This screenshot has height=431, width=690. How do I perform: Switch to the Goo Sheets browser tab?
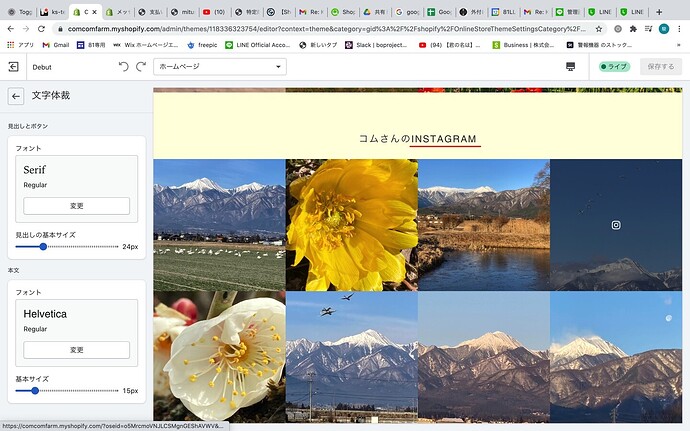pos(439,12)
